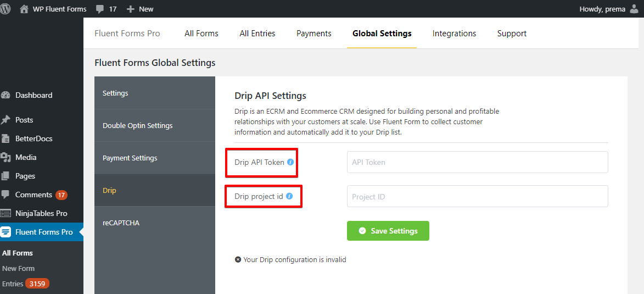
Task: Click the Fluent Forms Global Settings heading
Action: pos(155,63)
